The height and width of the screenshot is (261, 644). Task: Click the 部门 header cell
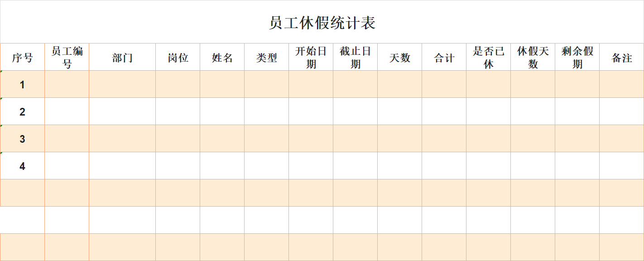click(122, 57)
